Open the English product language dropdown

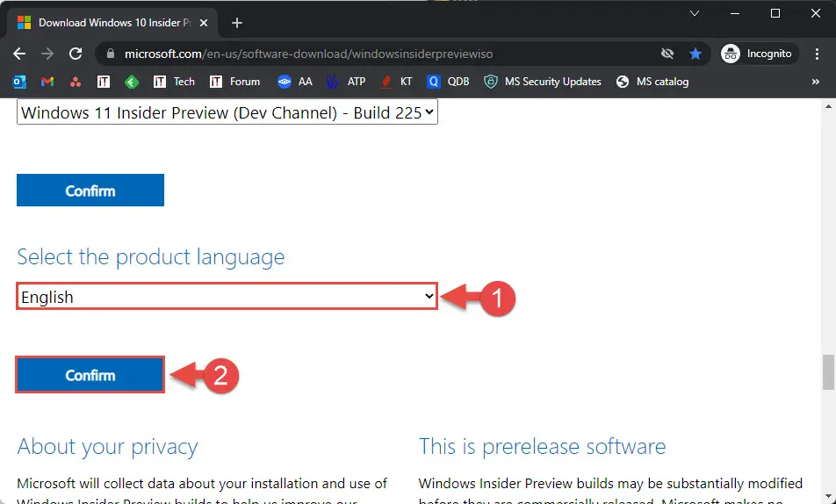(x=227, y=297)
